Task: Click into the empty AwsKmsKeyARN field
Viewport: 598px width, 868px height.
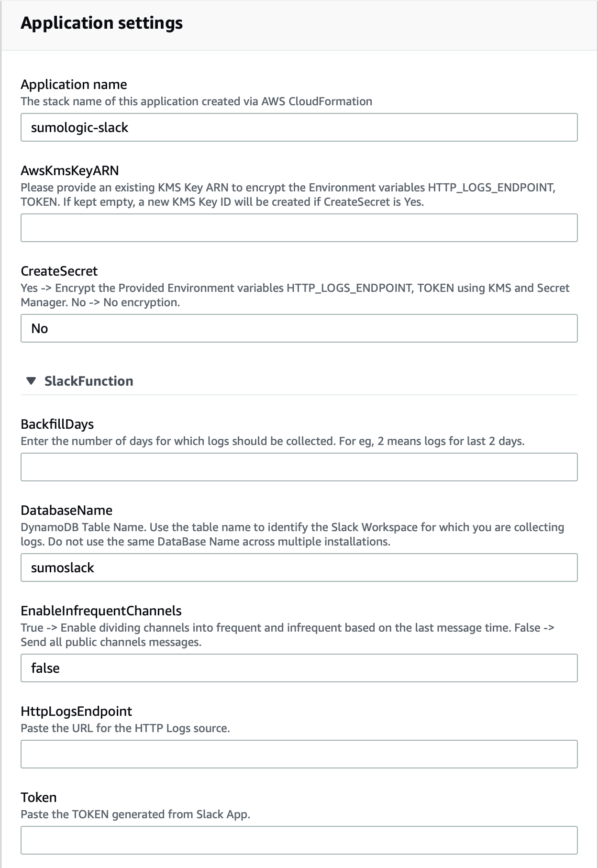Action: click(299, 228)
